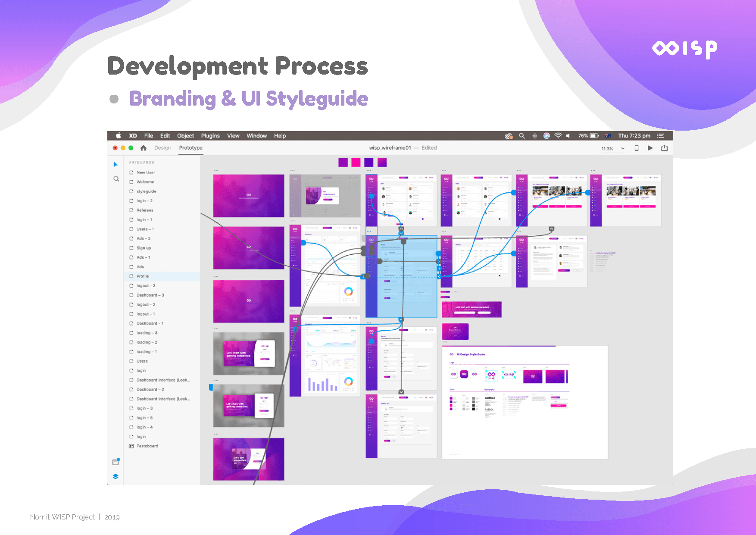Expand the zoom percentage dropdown
Viewport: 756px width, 535px height.
coord(622,148)
